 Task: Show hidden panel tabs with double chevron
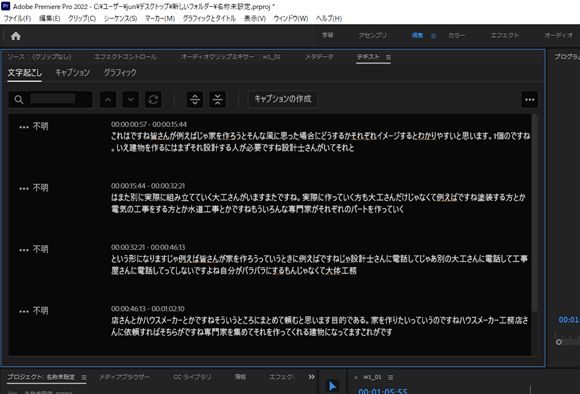click(311, 377)
